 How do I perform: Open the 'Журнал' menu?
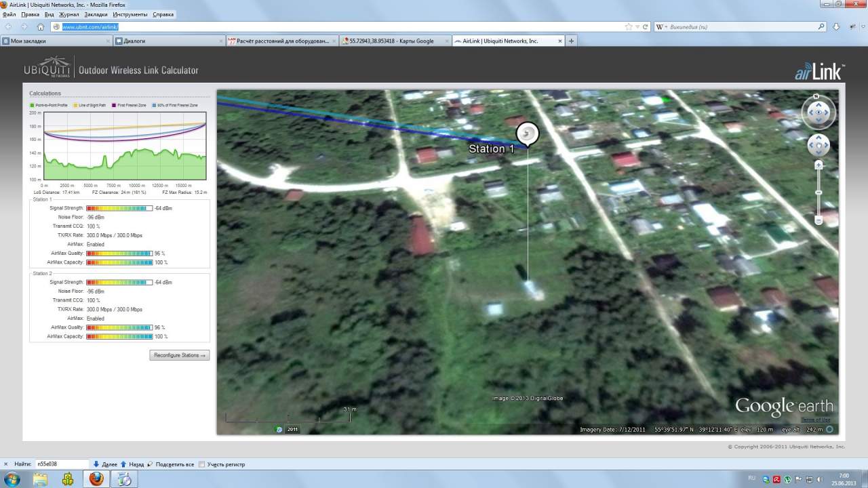[x=69, y=14]
